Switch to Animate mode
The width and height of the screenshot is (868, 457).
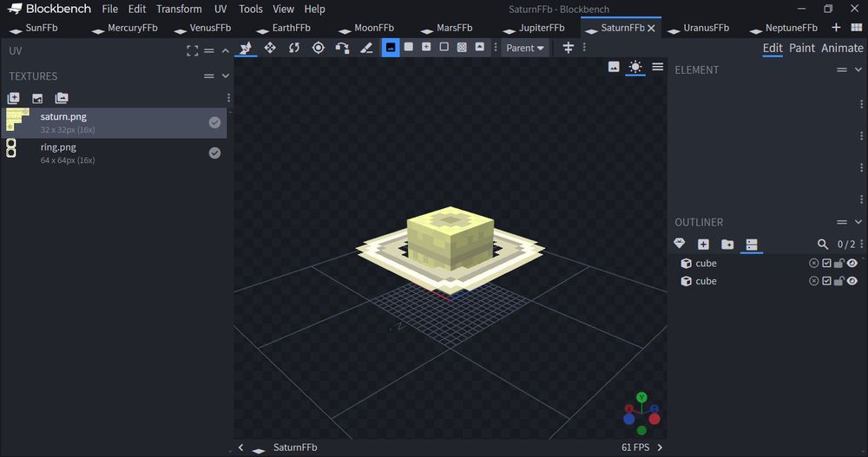tap(842, 48)
